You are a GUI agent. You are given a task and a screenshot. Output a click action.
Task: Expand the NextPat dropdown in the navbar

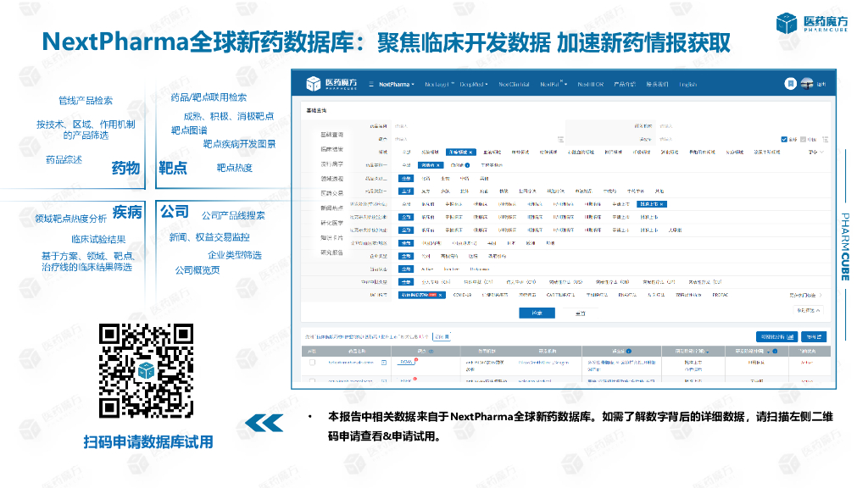[x=553, y=84]
